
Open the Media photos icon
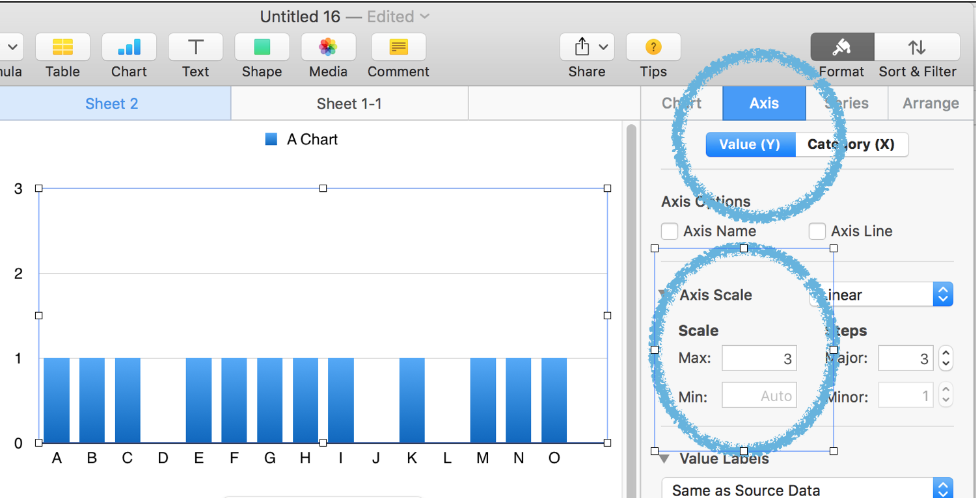point(328,47)
